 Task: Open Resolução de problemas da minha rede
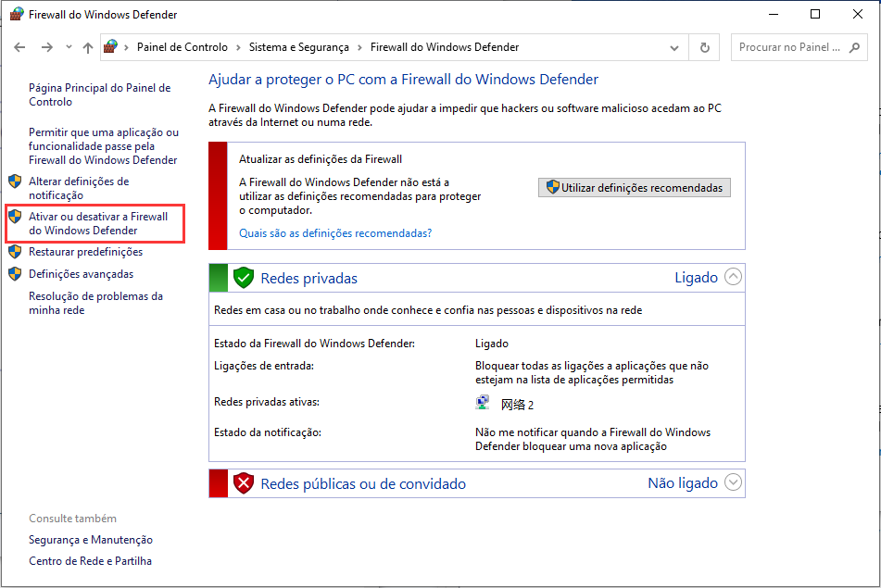click(x=96, y=304)
